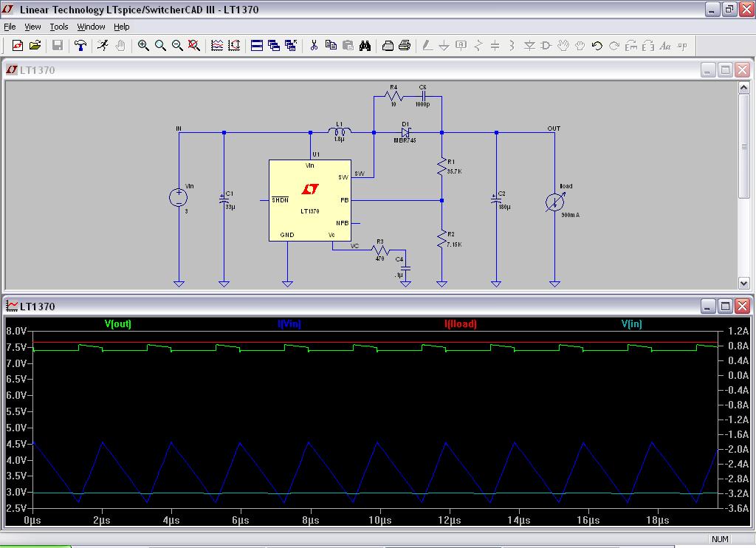Click the schematic scrollbar up arrow
The width and height of the screenshot is (756, 548).
pyautogui.click(x=743, y=87)
